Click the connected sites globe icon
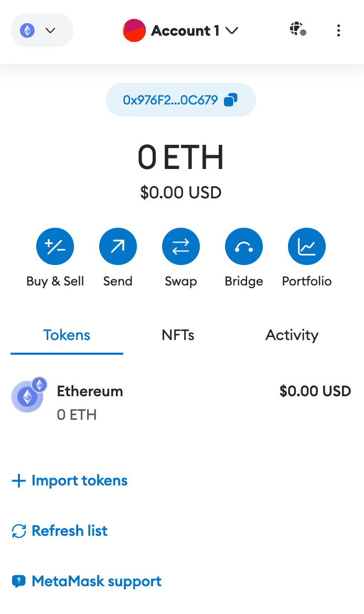364x614 pixels. coord(296,30)
